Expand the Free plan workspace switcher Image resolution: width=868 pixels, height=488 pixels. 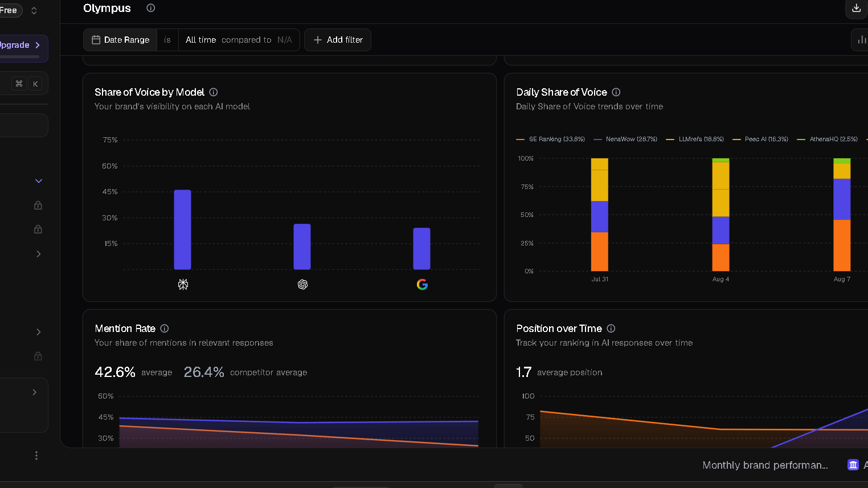(34, 10)
